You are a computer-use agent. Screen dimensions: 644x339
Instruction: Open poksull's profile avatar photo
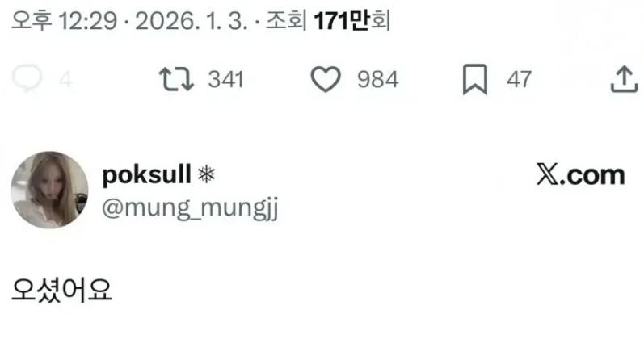[x=49, y=190]
